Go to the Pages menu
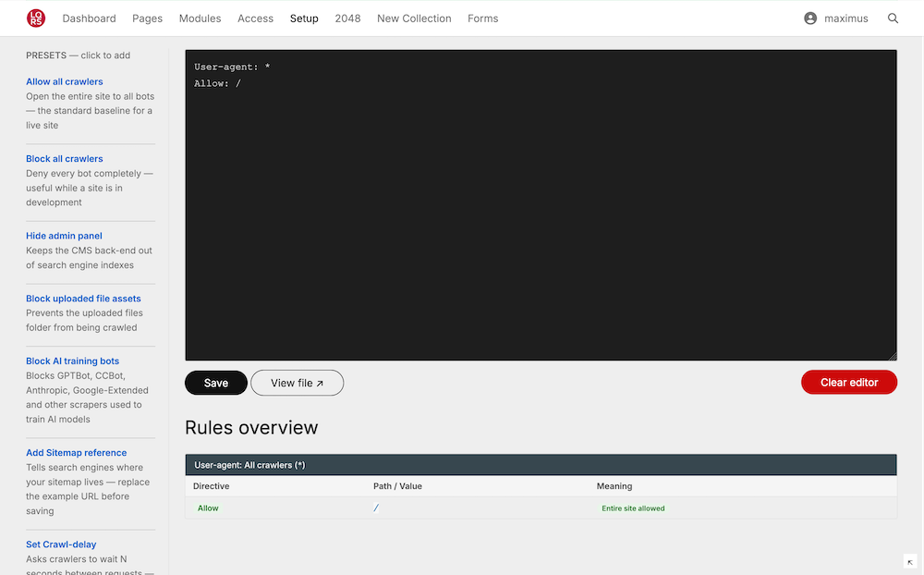Viewport: 924px width, 575px height. [147, 18]
